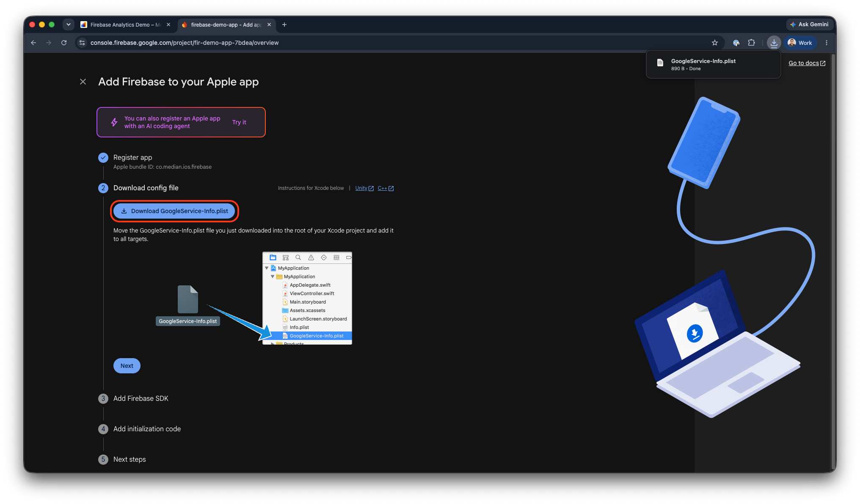
Task: Click the Register app checkmark step
Action: pos(103,158)
